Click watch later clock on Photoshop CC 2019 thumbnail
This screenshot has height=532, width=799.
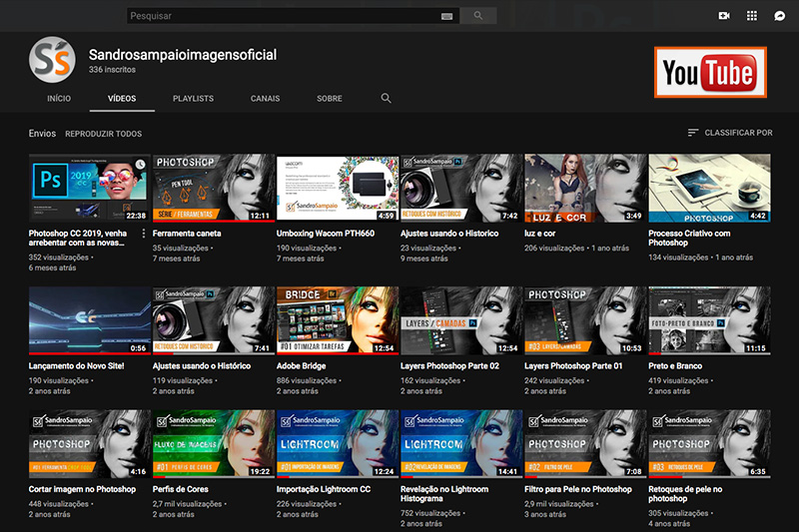click(140, 164)
